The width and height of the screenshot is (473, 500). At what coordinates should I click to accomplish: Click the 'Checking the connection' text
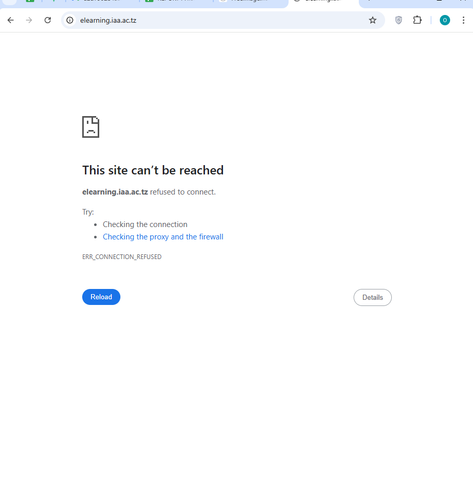[145, 224]
